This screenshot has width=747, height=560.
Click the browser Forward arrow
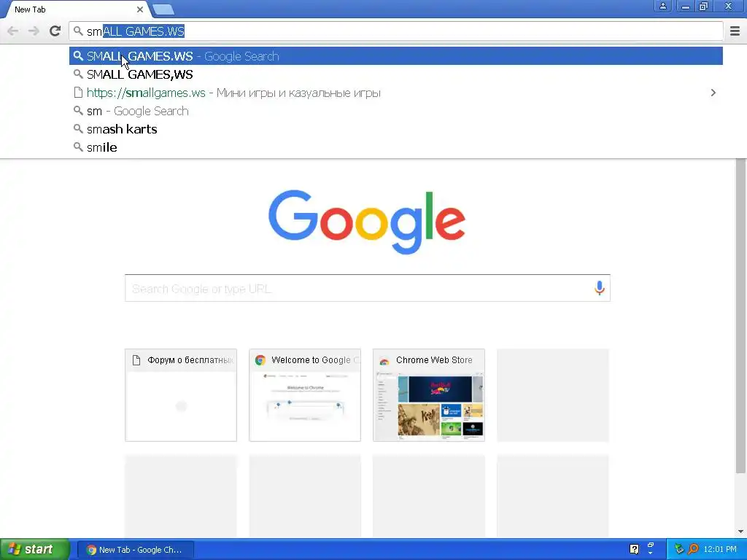(34, 31)
